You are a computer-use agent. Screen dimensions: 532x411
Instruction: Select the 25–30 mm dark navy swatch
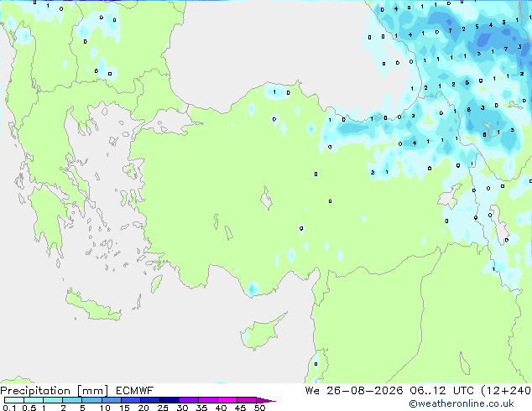click(x=170, y=400)
